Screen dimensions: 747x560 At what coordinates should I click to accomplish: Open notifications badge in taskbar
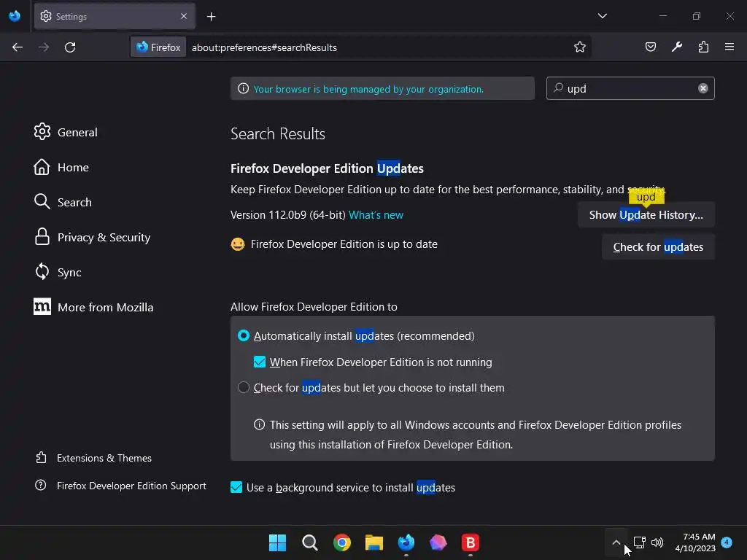(x=727, y=542)
